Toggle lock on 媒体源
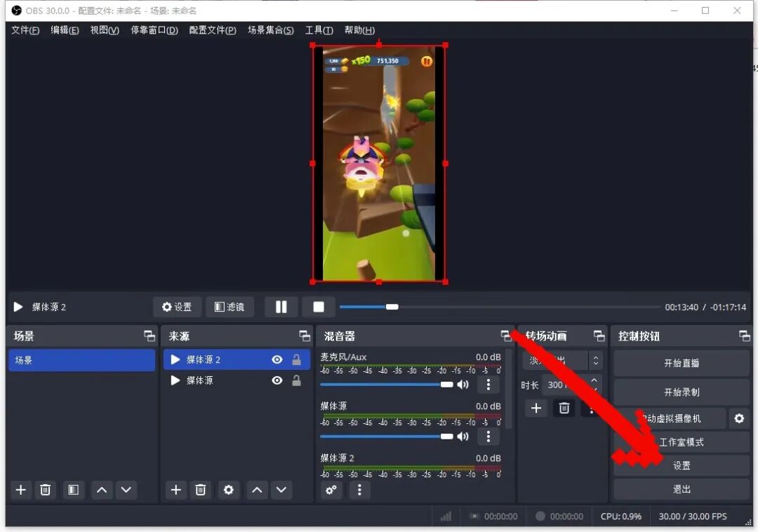The width and height of the screenshot is (758, 532). [x=296, y=380]
